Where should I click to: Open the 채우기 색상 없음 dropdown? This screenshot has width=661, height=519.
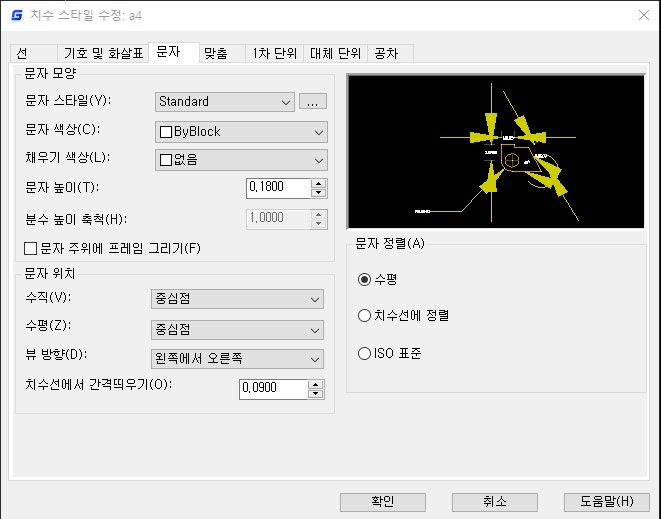pyautogui.click(x=241, y=160)
